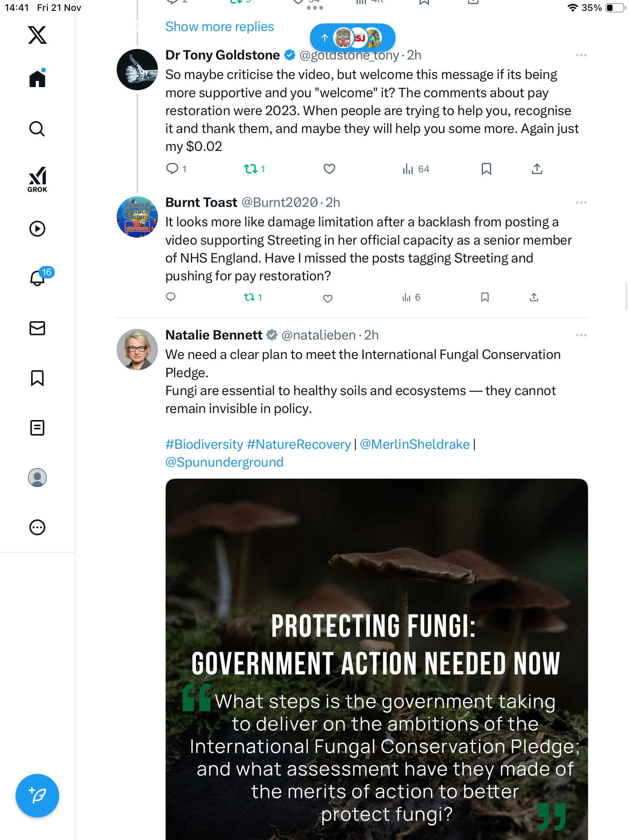The height and width of the screenshot is (840, 630).
Task: Open saved Bookmarks in sidebar
Action: pos(37,378)
